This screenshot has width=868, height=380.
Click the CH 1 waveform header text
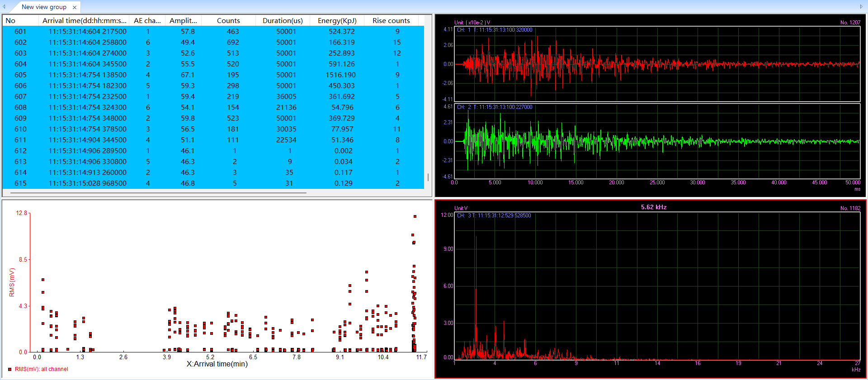495,30
